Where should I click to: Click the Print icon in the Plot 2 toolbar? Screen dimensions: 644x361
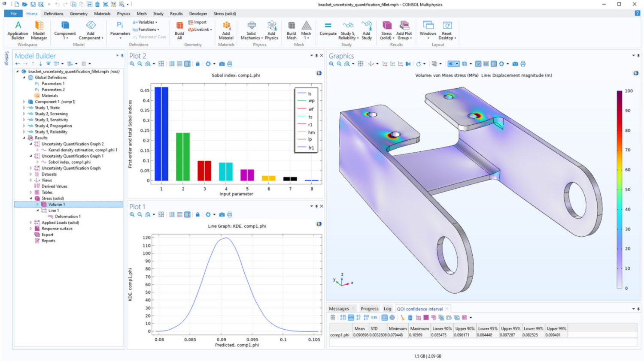coord(230,64)
